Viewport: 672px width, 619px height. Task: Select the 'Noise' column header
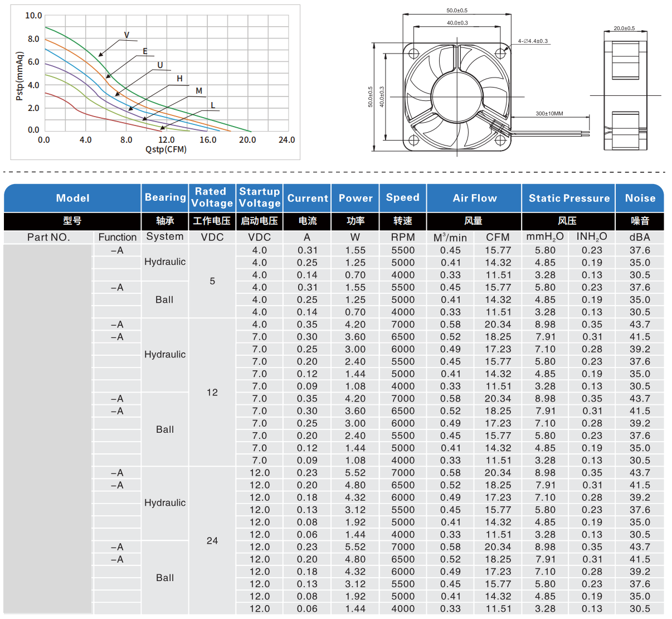click(640, 198)
